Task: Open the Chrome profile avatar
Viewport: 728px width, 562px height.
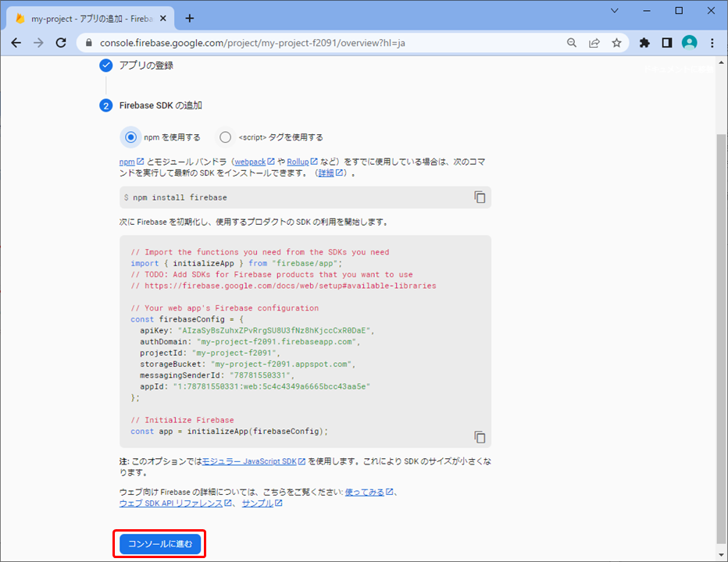Action: [x=690, y=43]
